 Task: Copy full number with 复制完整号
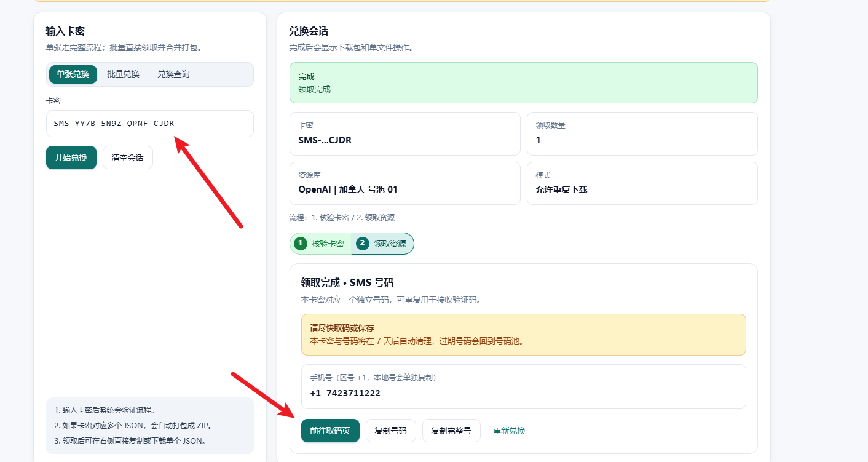pyautogui.click(x=451, y=431)
